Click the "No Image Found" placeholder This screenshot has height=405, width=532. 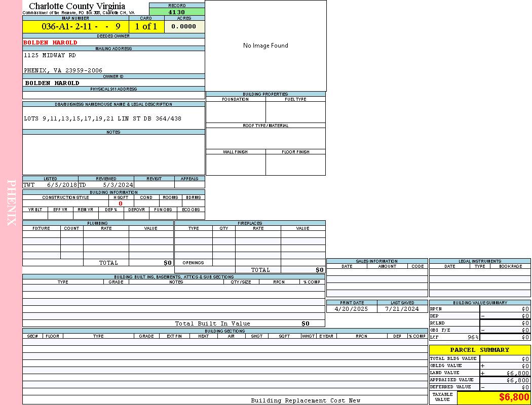[265, 46]
